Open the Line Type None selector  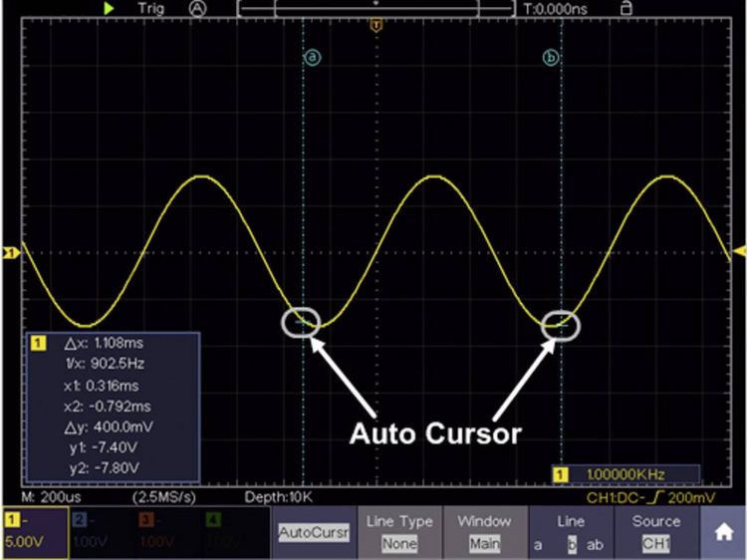coord(399,532)
